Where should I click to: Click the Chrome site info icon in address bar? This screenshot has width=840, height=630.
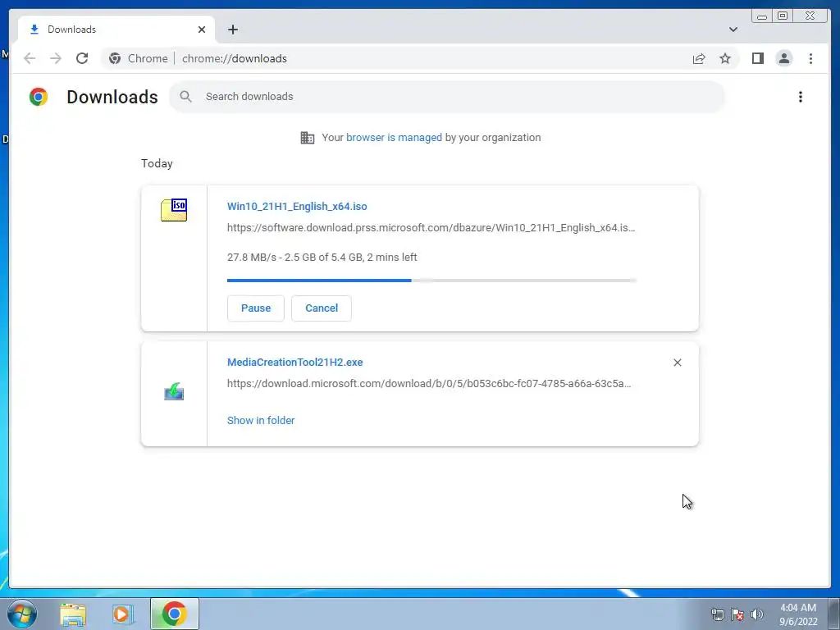[x=115, y=58]
